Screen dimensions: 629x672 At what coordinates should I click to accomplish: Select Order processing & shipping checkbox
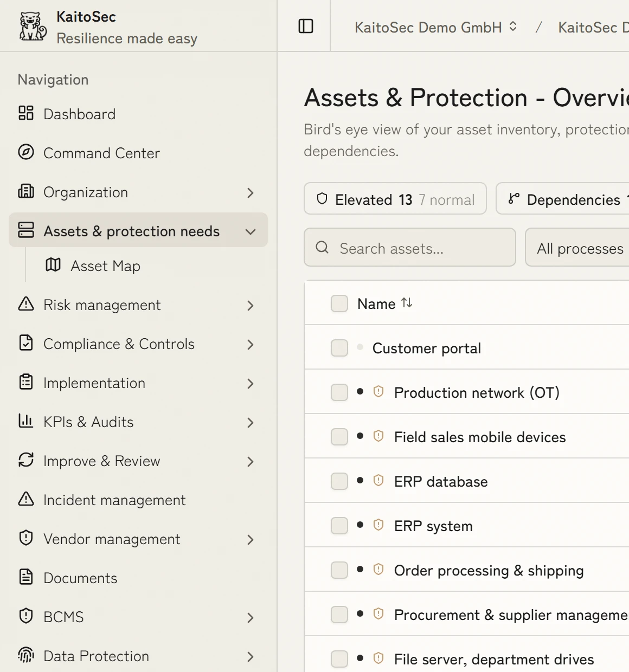coord(339,570)
